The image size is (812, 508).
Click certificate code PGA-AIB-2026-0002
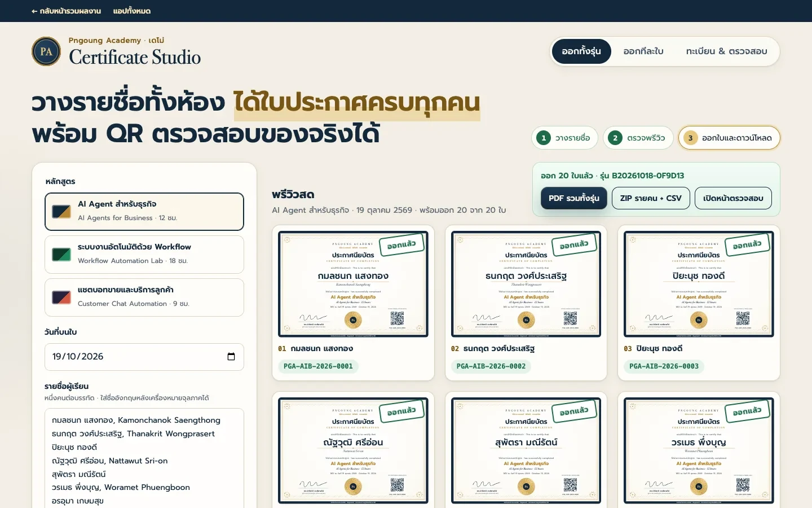click(491, 366)
